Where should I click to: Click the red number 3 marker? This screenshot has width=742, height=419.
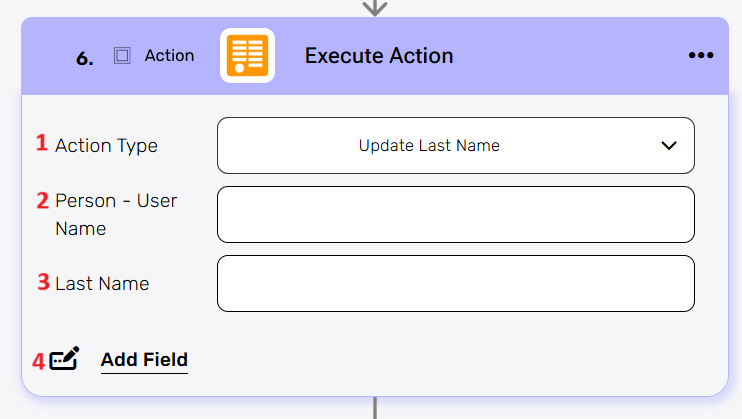[x=43, y=282]
